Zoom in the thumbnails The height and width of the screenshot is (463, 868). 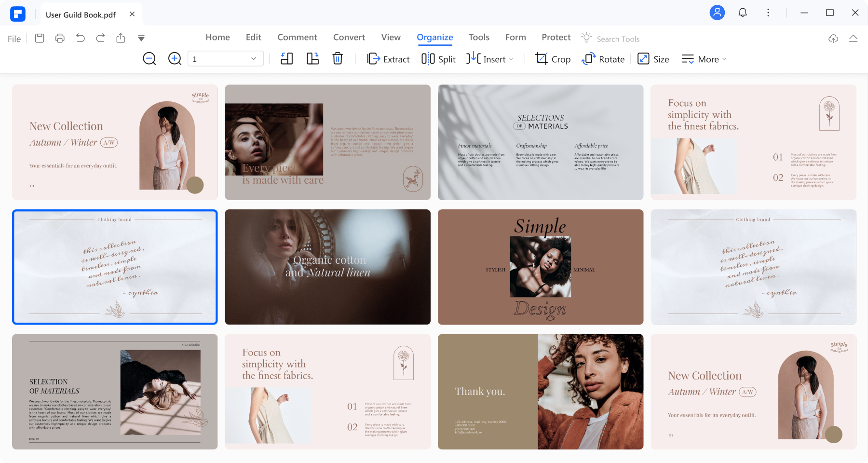tap(175, 59)
